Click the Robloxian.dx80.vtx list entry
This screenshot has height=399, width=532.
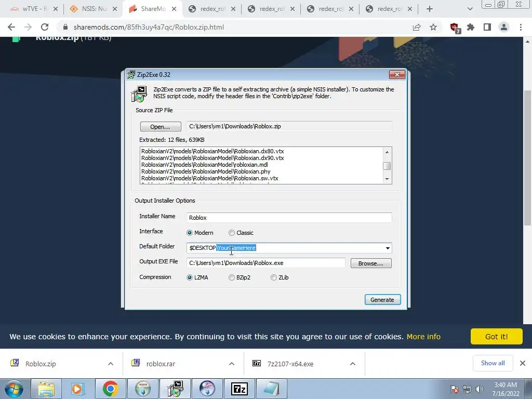[x=212, y=151]
